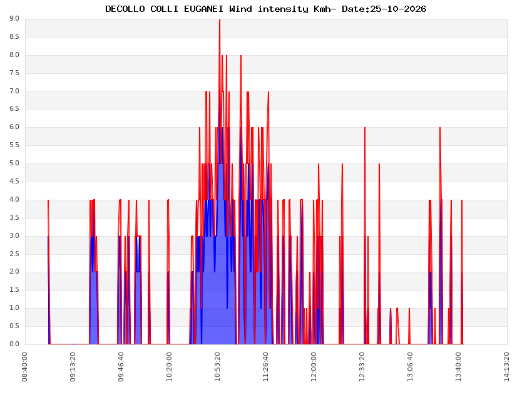Select the 11:26:40 x-axis time label
Viewport: 532px width, 407px height.
click(265, 367)
